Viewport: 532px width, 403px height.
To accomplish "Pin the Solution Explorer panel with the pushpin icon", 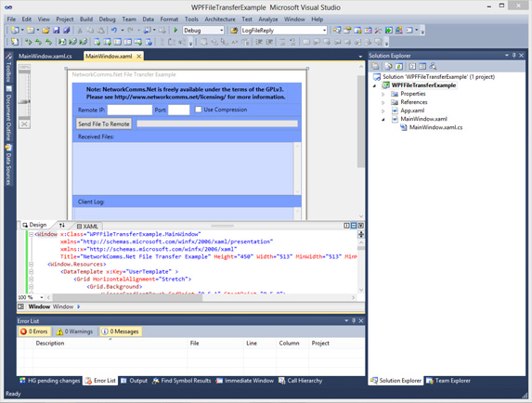I will (514, 56).
